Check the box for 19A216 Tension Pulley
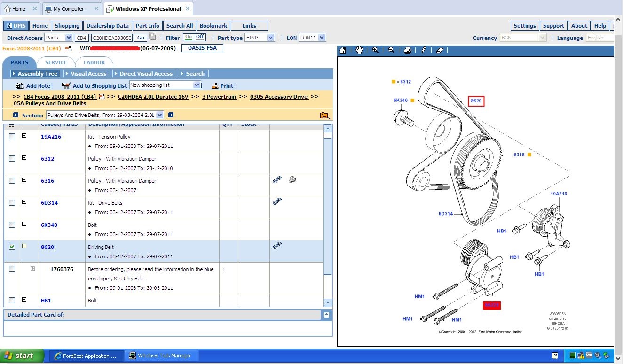Screen dimensions: 623x364 click(12, 136)
